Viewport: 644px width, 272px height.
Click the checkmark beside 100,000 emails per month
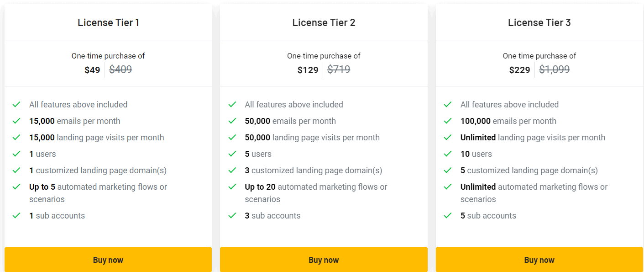(x=448, y=121)
